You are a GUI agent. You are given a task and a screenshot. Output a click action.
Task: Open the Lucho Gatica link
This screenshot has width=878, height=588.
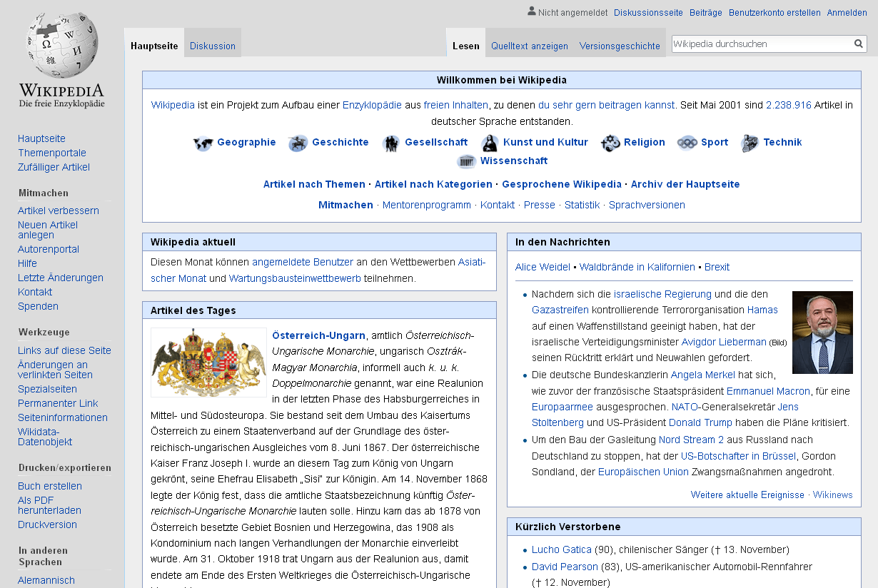point(562,549)
